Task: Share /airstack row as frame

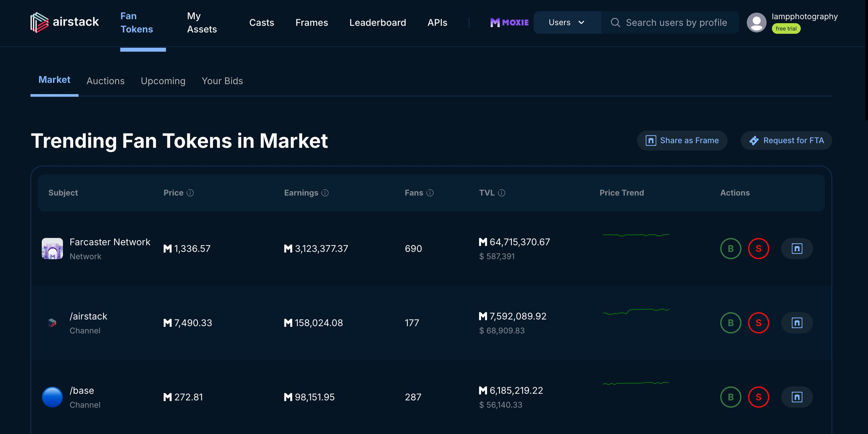Action: 797,323
